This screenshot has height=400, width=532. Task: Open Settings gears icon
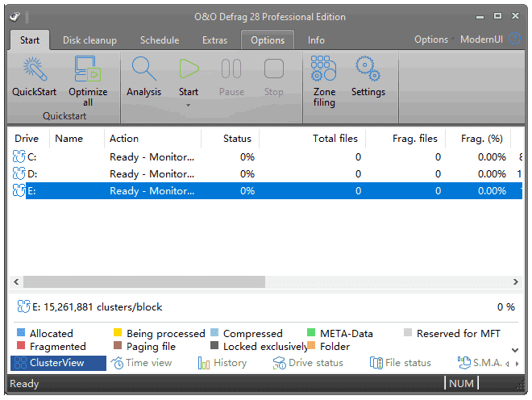click(x=368, y=69)
